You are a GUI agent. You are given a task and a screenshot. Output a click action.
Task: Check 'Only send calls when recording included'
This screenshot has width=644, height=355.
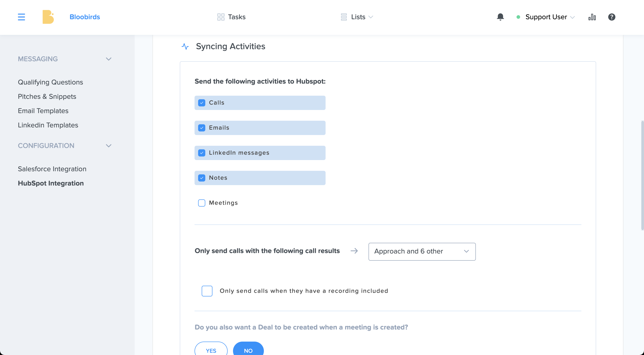207,291
